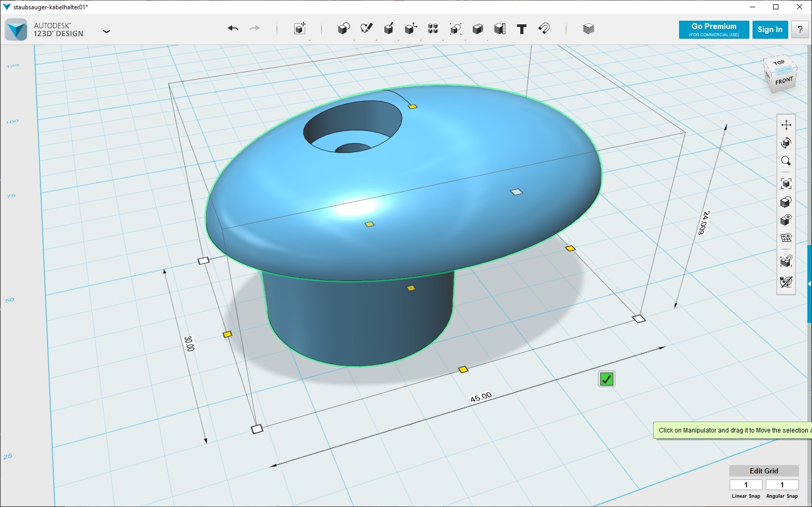Open the Primitives menu icon
Viewport: 812px width, 507px height.
click(343, 28)
